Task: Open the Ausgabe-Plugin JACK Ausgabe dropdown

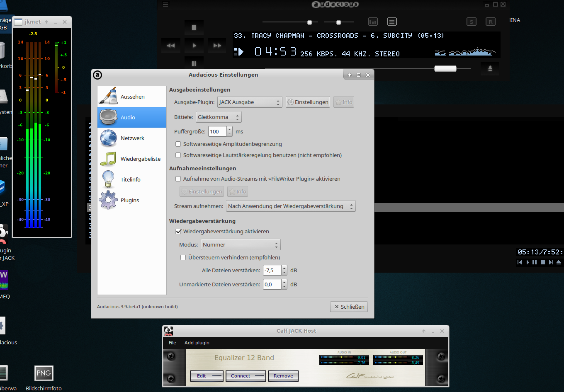Action: point(250,102)
